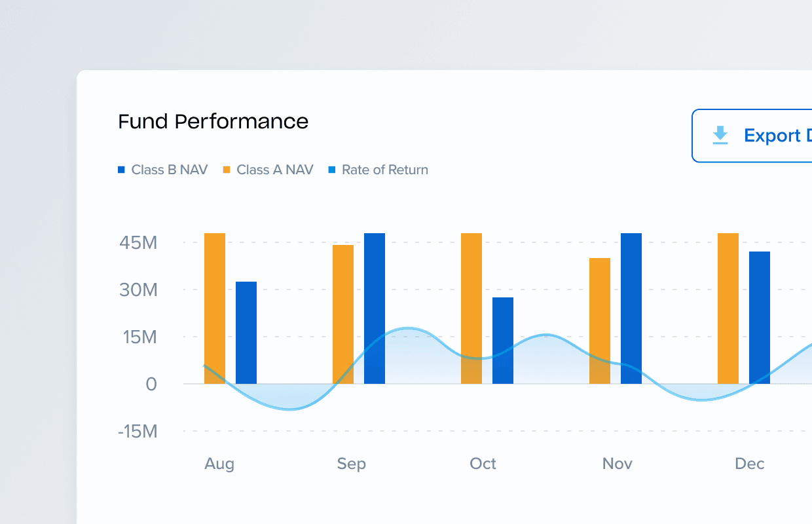812x524 pixels.
Task: Click the blue Class B NAV bar for Nov
Action: (x=631, y=308)
